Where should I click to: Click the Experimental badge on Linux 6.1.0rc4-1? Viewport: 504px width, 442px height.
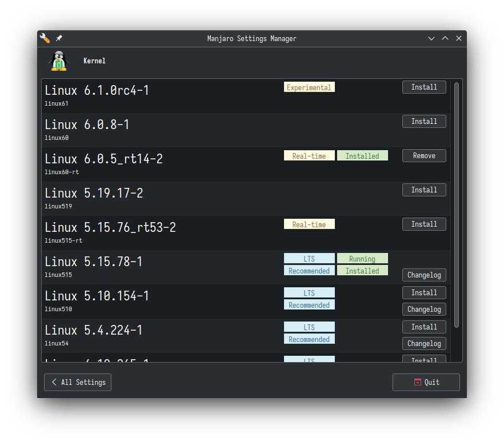309,87
